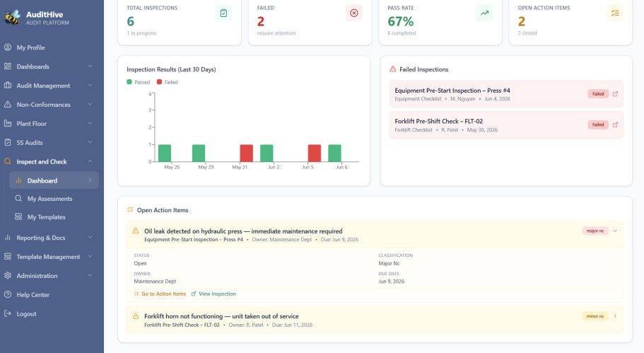Click the Open Action Items checklist card icon
644x353 pixels.
(x=615, y=13)
